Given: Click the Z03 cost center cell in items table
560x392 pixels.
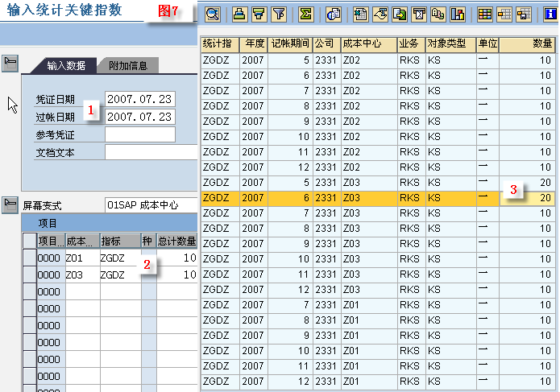Looking at the screenshot, I should click(x=82, y=275).
